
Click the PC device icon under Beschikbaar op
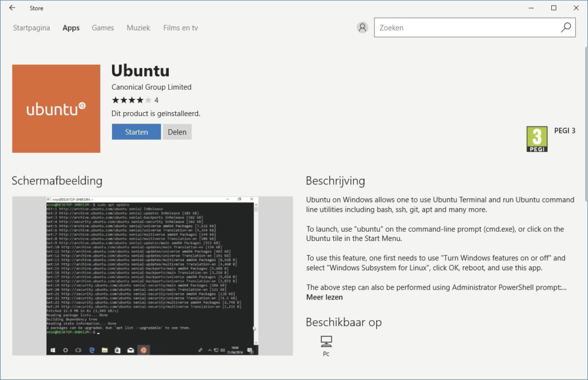[x=326, y=342]
